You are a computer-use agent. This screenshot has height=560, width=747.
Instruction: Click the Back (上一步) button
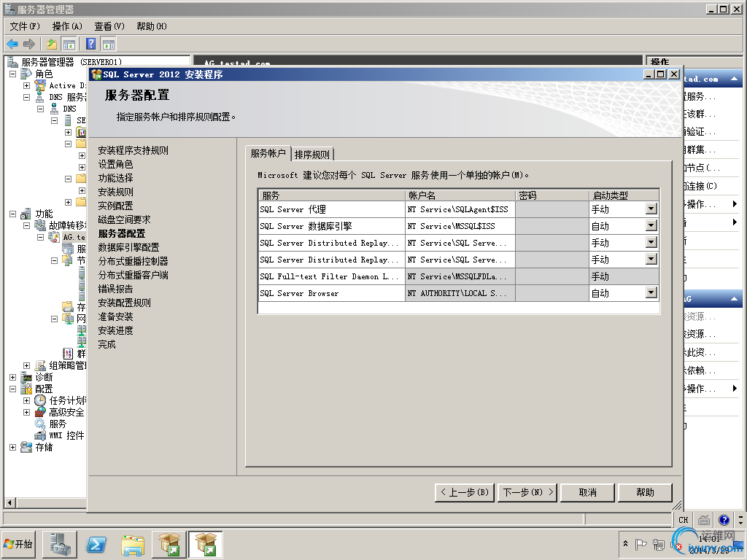[x=465, y=492]
